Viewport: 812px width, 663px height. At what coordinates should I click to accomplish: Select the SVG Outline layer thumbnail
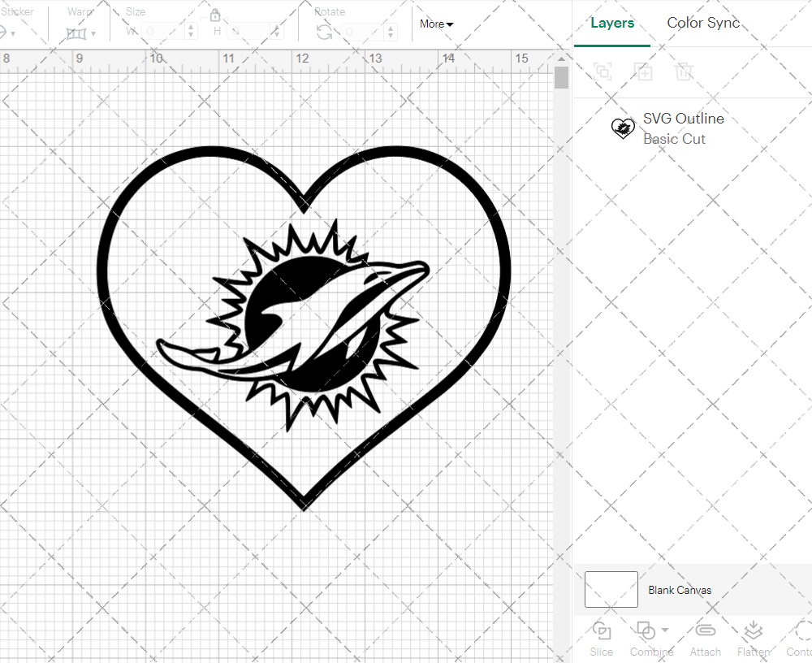tap(623, 128)
